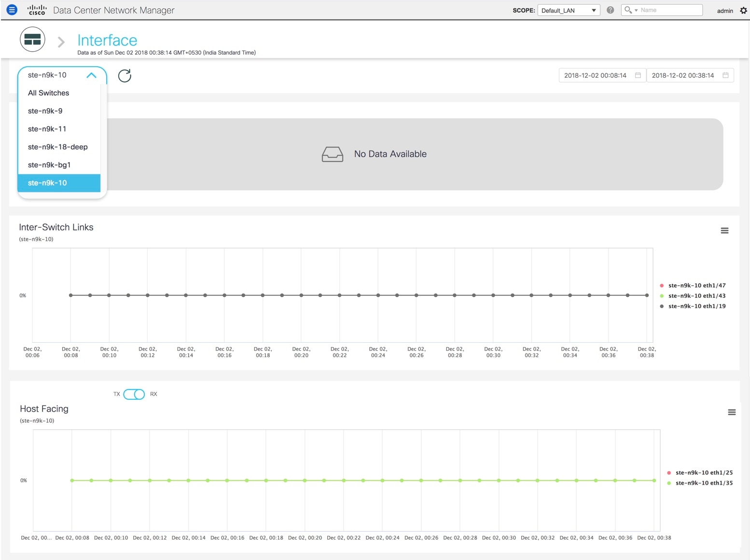
Task: Click the Data Center Network Manager title
Action: pos(114,10)
